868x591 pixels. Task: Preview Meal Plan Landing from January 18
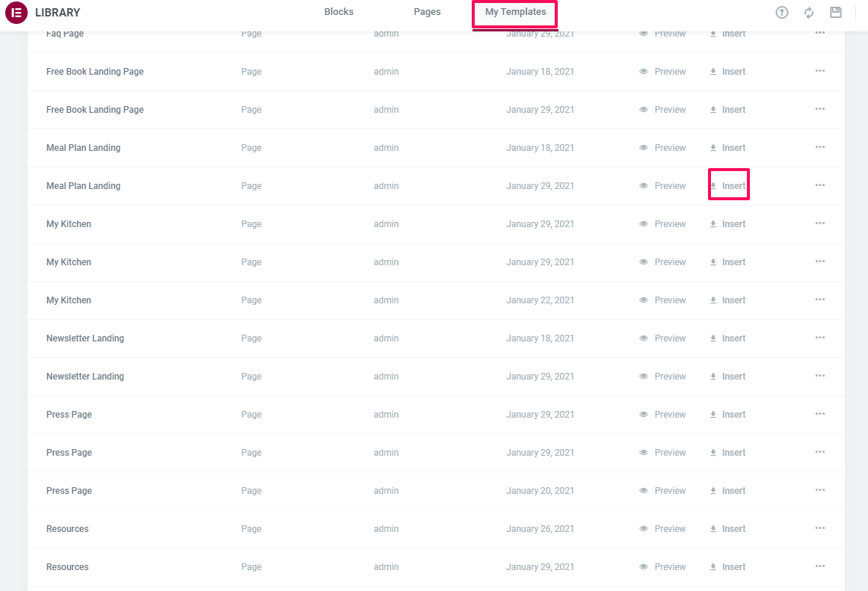[662, 148]
